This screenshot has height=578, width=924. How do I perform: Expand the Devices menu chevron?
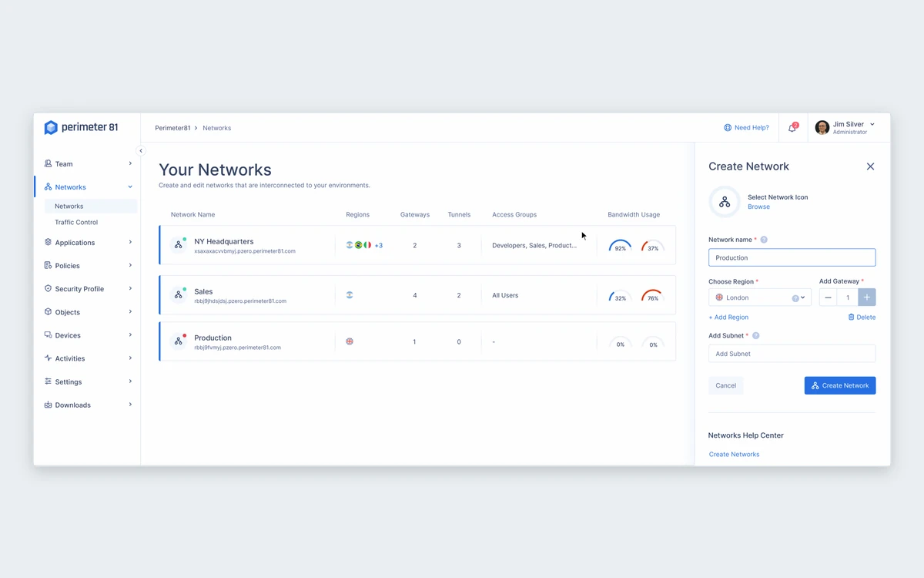tap(130, 334)
